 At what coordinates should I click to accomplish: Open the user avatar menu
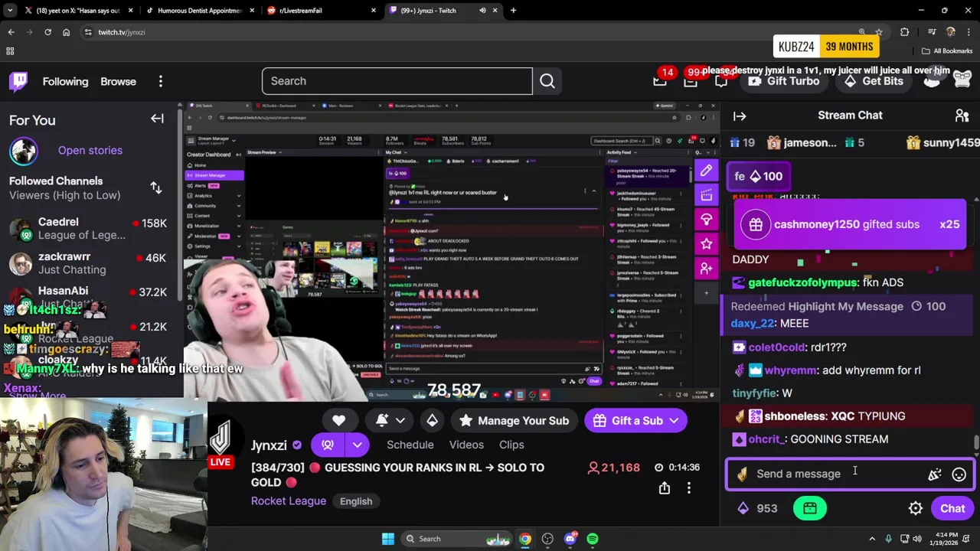tap(962, 80)
